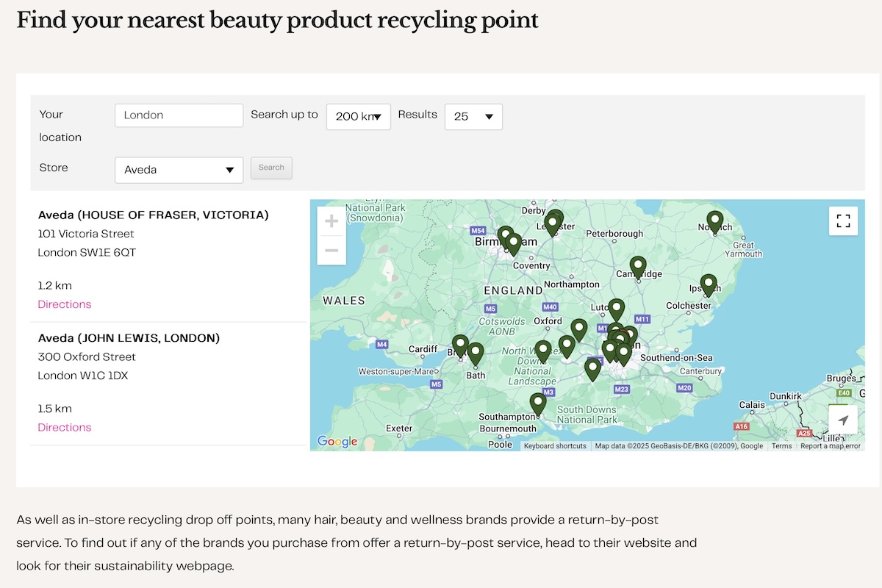Toggle fullscreen map view
Screen dimensions: 882x588
pos(843,220)
